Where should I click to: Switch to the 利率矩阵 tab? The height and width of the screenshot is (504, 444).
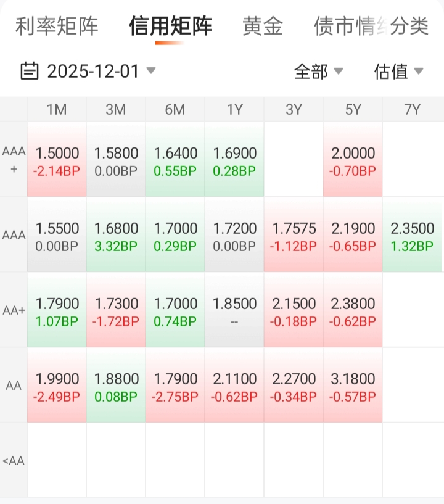pyautogui.click(x=57, y=27)
